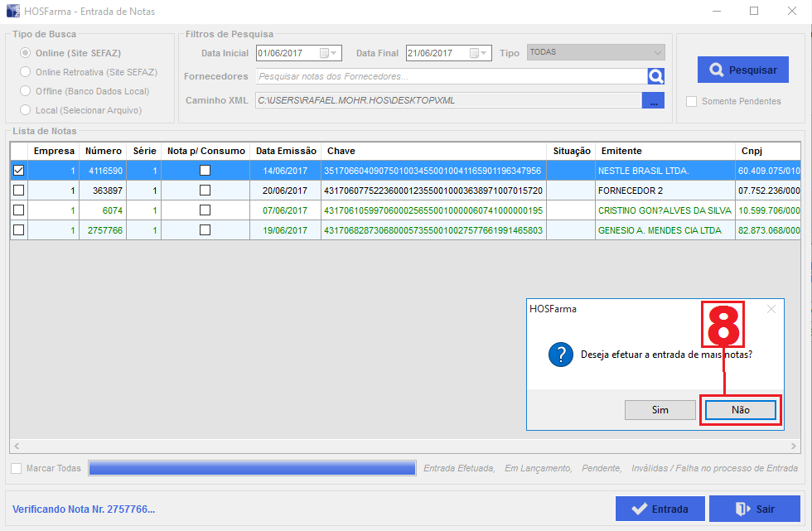
Task: Click the supplier search magnifier icon
Action: point(655,76)
